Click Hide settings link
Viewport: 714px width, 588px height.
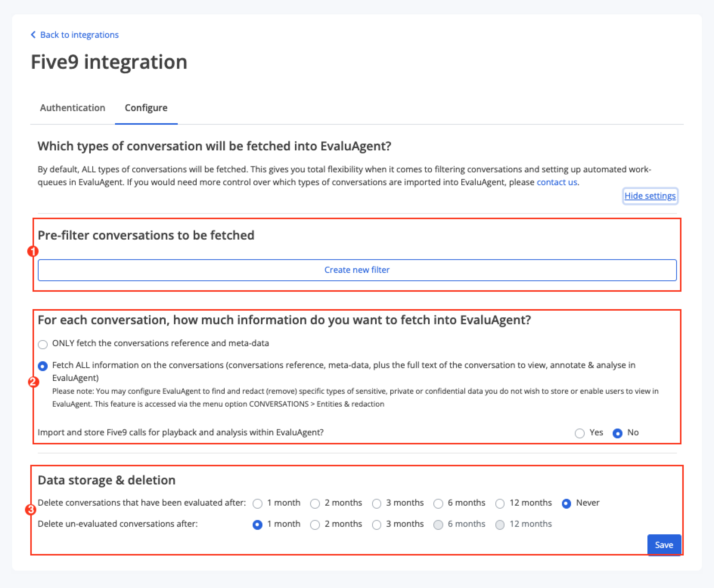click(650, 196)
